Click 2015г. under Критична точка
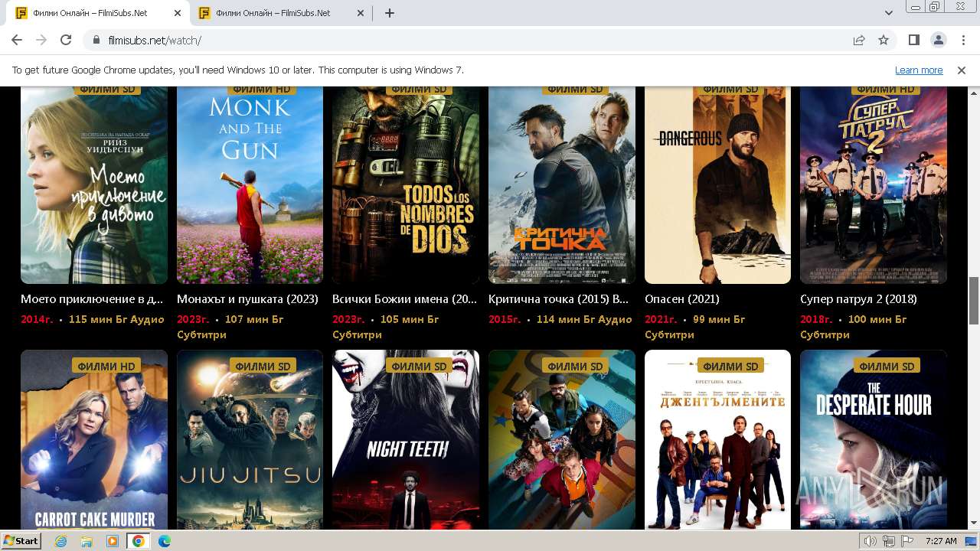 point(505,319)
